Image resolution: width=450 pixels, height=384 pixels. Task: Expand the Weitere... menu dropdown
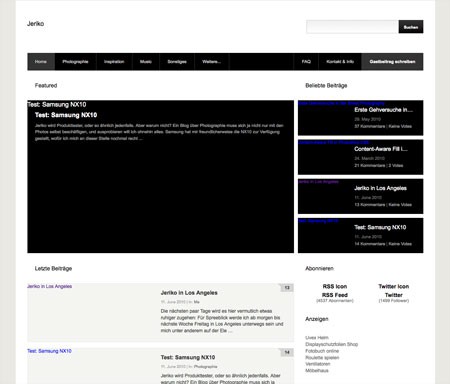211,62
